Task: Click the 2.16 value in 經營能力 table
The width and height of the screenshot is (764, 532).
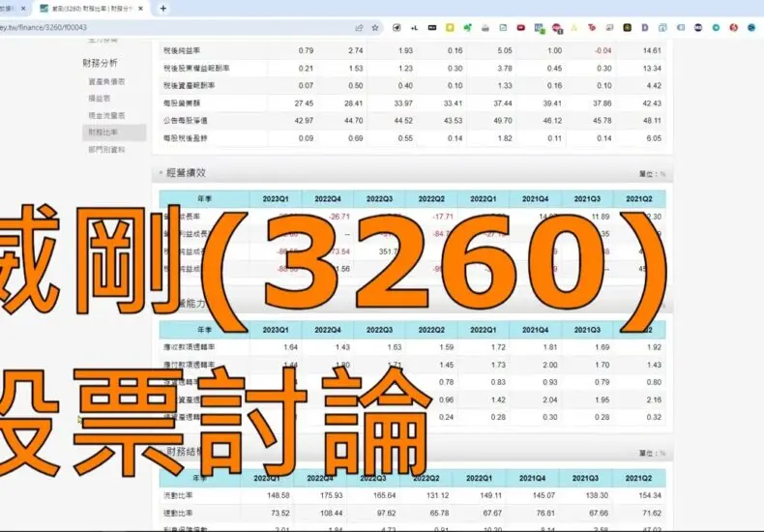Action: (x=654, y=400)
